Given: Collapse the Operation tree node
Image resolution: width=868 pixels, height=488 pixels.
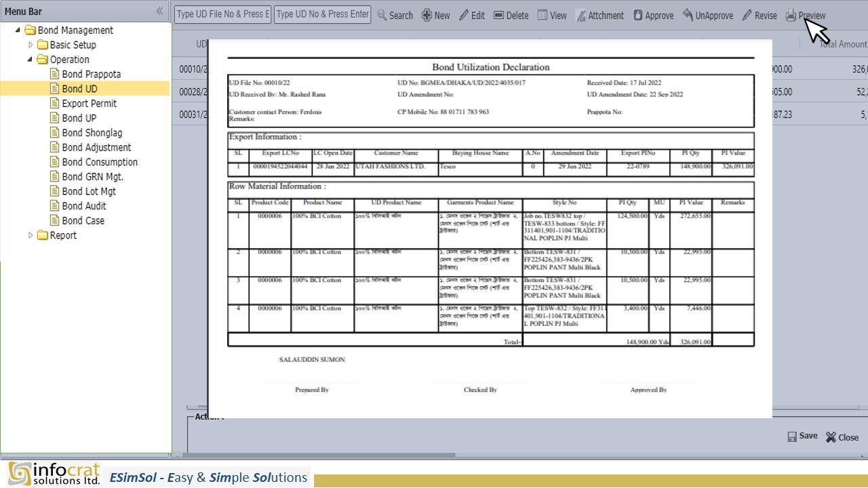Looking at the screenshot, I should coord(31,60).
